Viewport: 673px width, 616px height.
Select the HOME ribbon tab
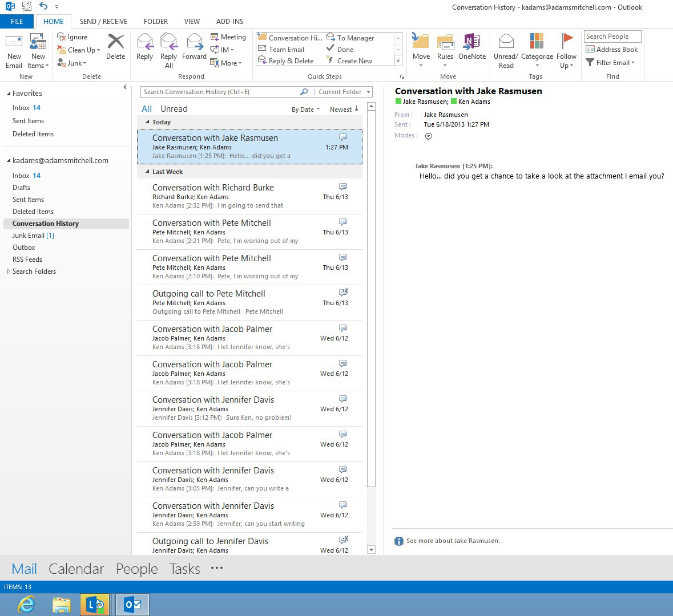pyautogui.click(x=53, y=22)
